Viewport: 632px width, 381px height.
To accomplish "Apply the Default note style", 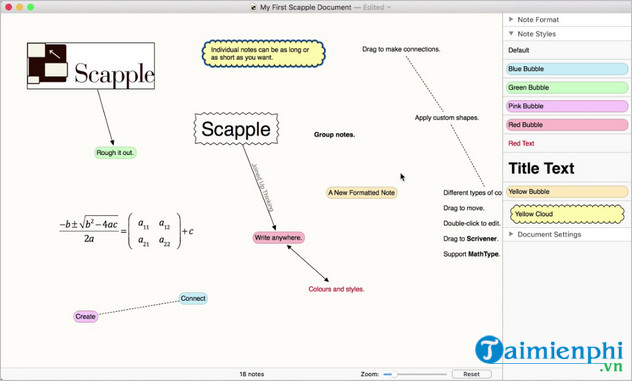I will 567,50.
